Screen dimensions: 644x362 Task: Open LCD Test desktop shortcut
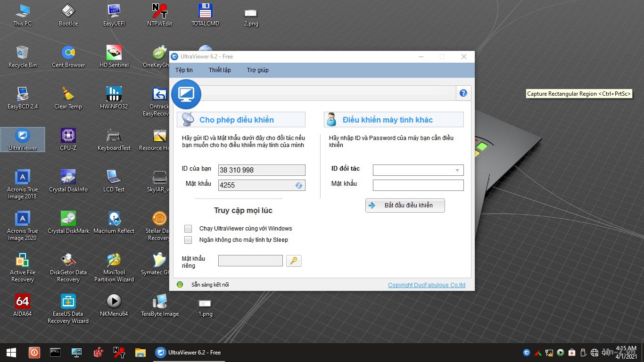pos(114,181)
